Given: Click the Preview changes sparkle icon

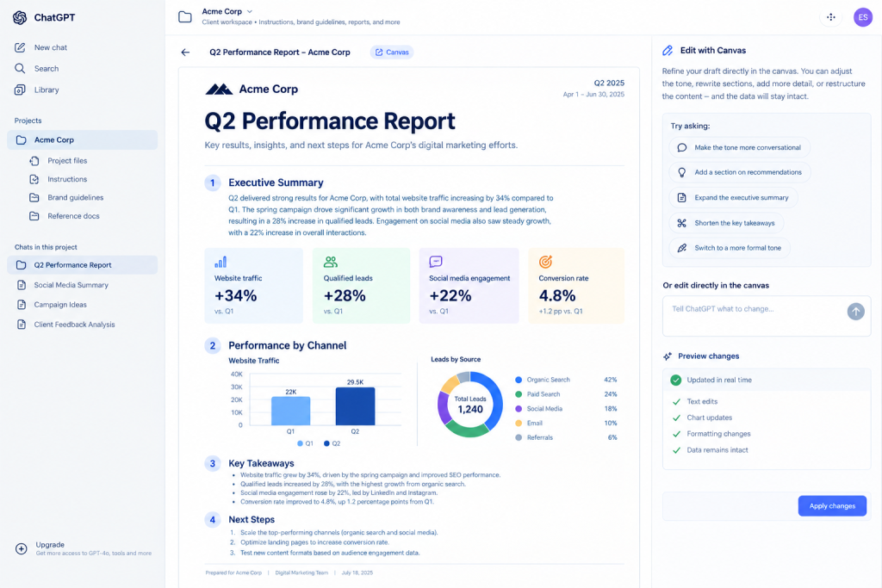Looking at the screenshot, I should coord(668,356).
